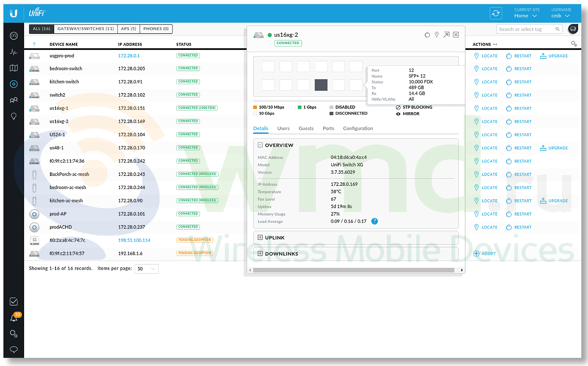
Task: Upgrade the us48-1 device
Action: pyautogui.click(x=554, y=148)
